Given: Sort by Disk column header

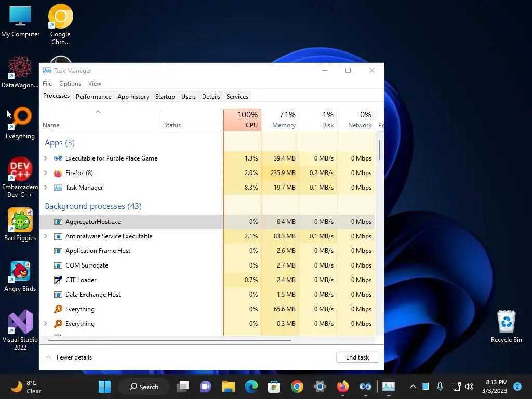Looking at the screenshot, I should pyautogui.click(x=318, y=120).
